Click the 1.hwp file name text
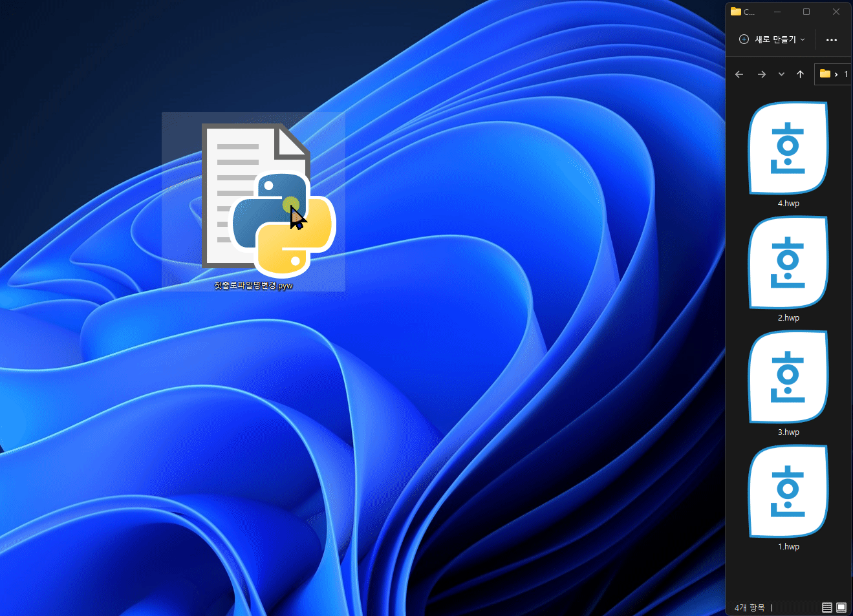This screenshot has width=853, height=616. pyautogui.click(x=788, y=547)
